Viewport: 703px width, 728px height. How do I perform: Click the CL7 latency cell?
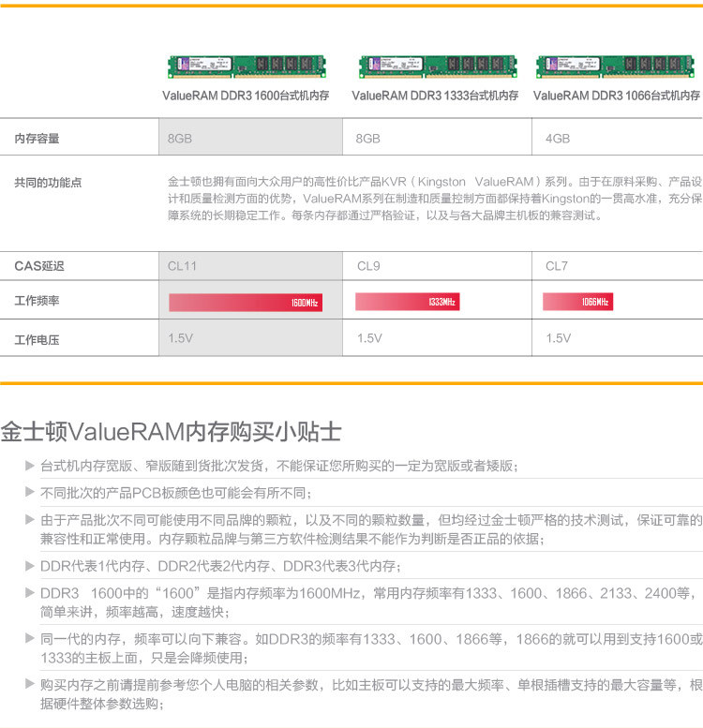(618, 266)
